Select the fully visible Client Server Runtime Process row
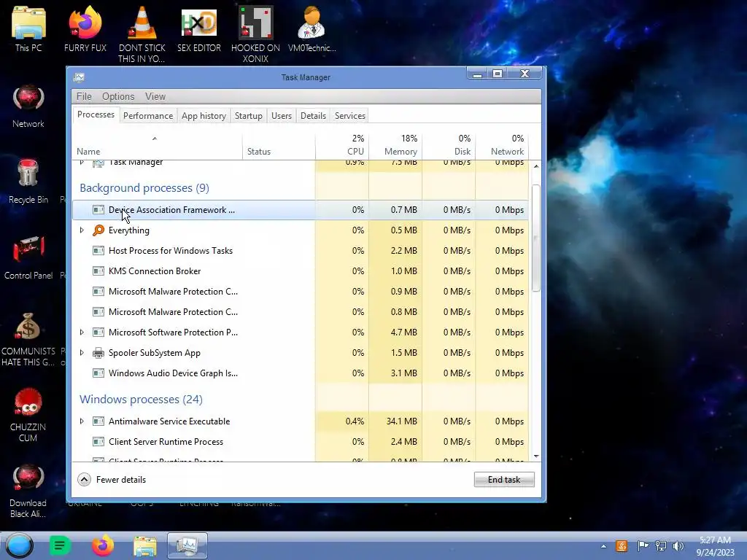 tap(300, 442)
